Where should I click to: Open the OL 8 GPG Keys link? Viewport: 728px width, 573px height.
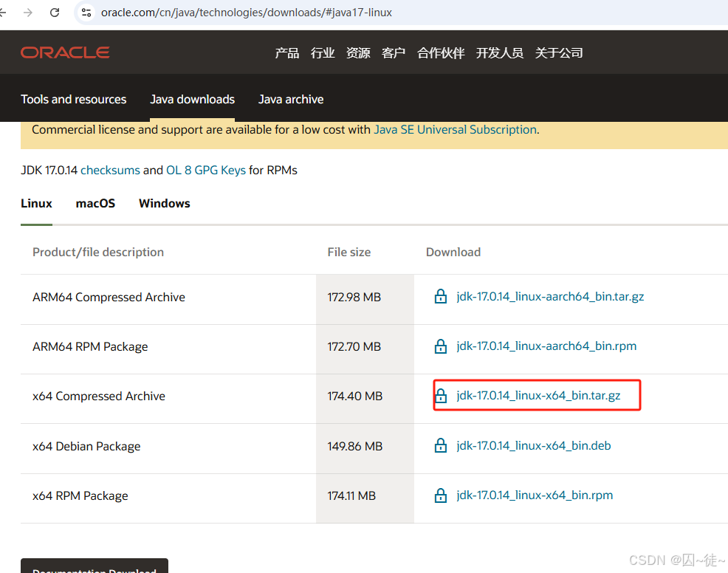[x=206, y=171]
